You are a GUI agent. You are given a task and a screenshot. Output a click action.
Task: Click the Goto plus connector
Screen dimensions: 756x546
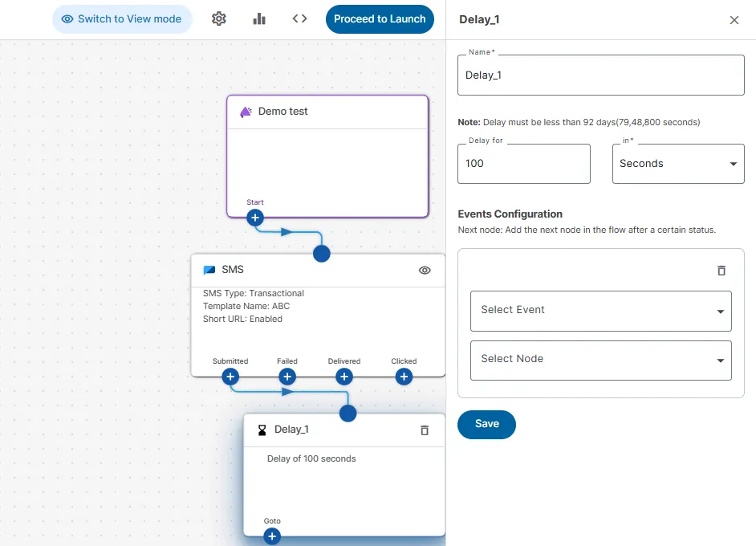tap(272, 536)
